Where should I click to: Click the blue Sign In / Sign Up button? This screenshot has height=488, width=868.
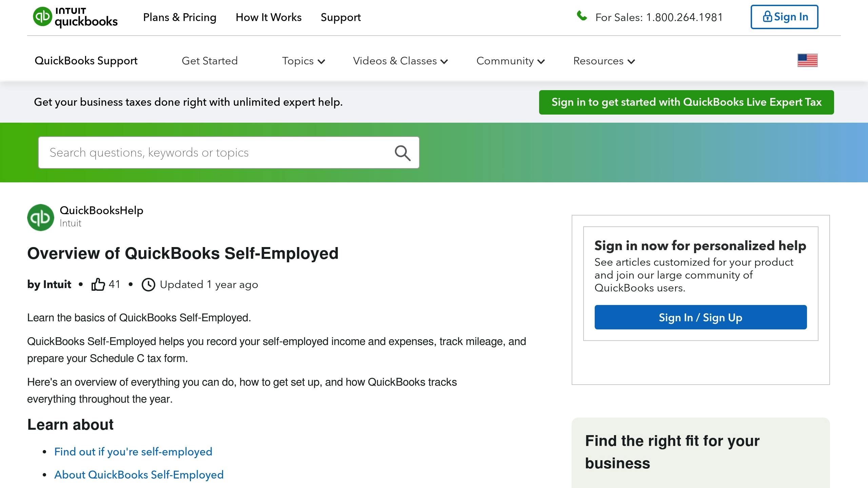[x=701, y=318]
